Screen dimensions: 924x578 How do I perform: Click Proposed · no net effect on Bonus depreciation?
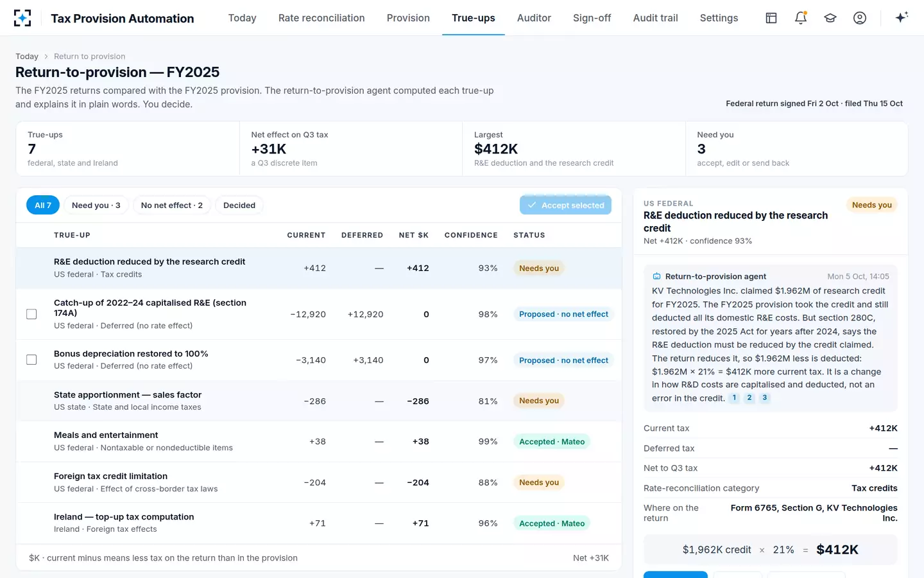point(563,360)
